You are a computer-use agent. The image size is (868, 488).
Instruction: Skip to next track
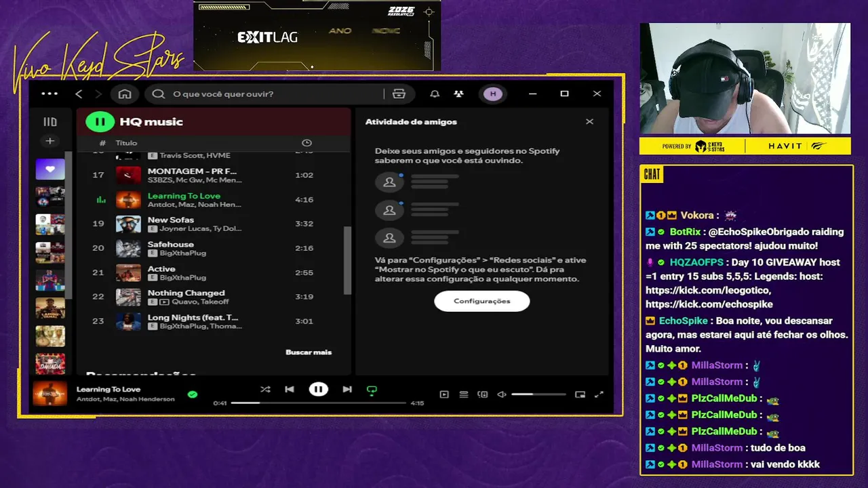pos(347,390)
